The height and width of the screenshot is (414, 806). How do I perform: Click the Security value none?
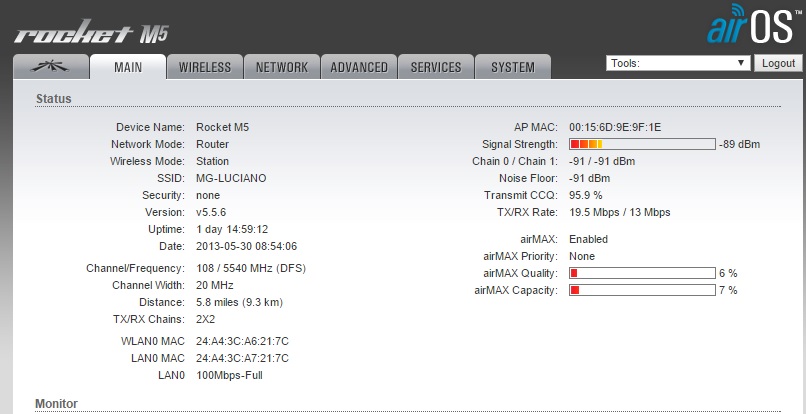click(208, 195)
